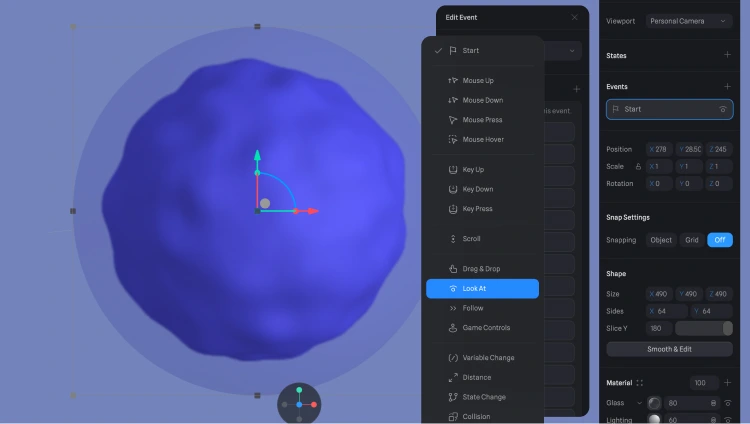Select the Variable Change event
The height and width of the screenshot is (424, 750).
pyautogui.click(x=482, y=357)
